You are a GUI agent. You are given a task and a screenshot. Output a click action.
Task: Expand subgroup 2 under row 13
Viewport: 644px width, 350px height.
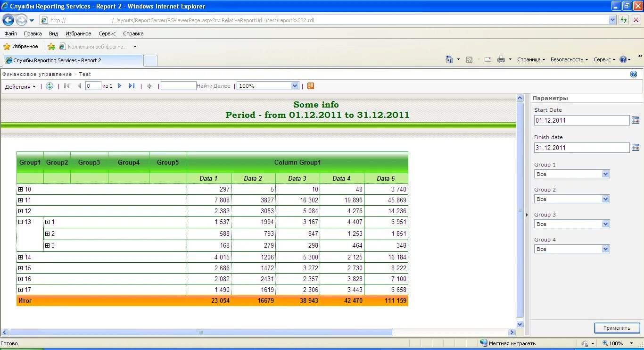coord(47,233)
